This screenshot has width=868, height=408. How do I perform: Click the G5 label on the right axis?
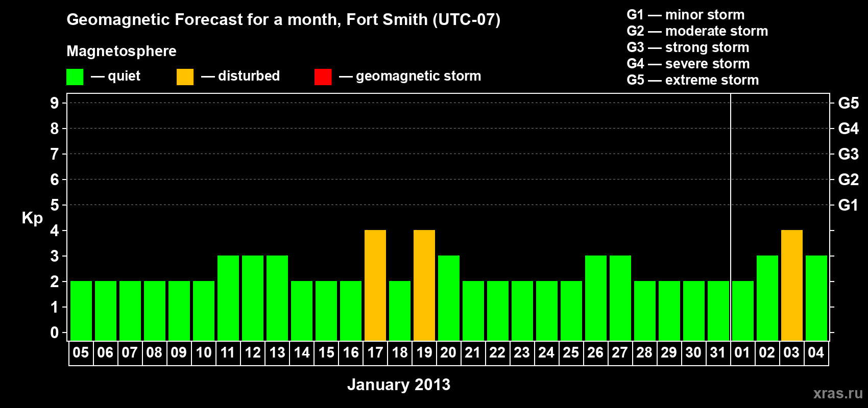pos(849,103)
